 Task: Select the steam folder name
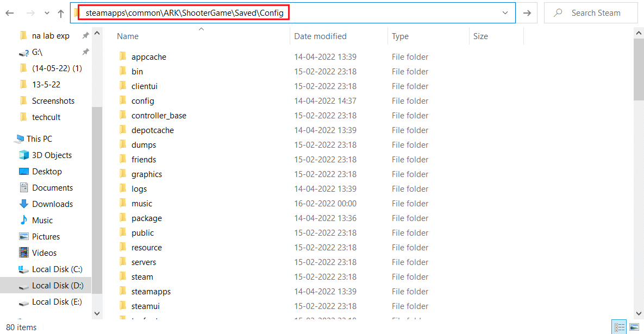pos(142,277)
